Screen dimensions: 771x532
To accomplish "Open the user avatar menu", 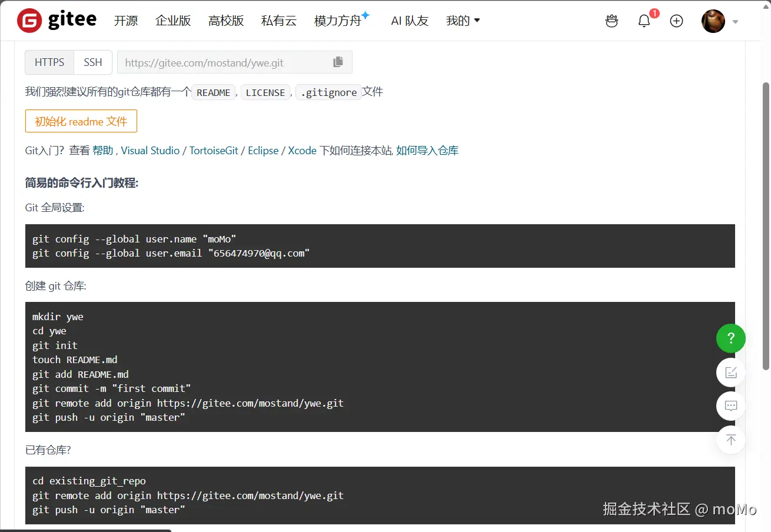I will pyautogui.click(x=713, y=21).
